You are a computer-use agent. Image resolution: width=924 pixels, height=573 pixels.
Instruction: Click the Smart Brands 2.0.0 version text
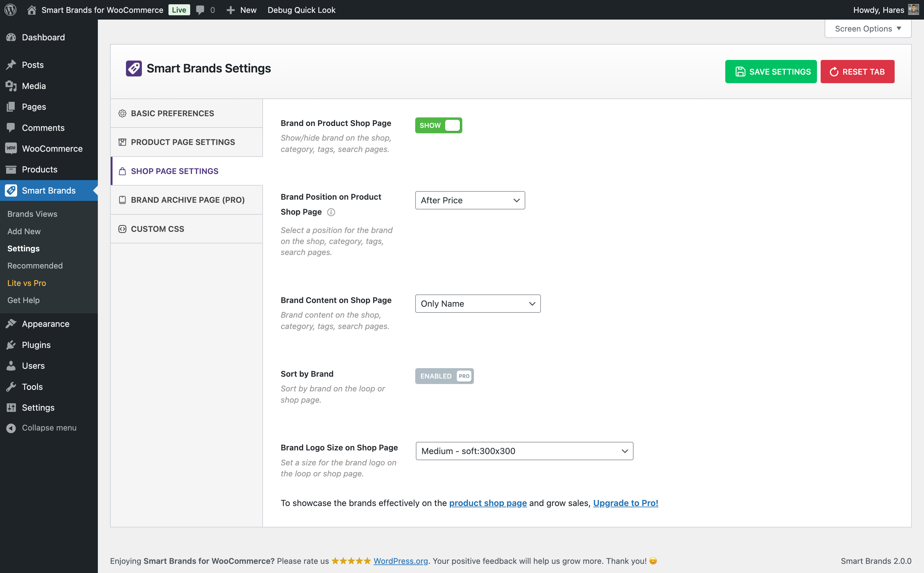click(x=876, y=561)
